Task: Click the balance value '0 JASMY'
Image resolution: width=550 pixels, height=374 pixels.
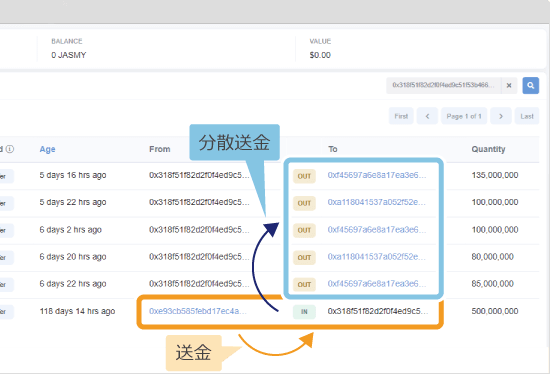Action: (x=69, y=55)
